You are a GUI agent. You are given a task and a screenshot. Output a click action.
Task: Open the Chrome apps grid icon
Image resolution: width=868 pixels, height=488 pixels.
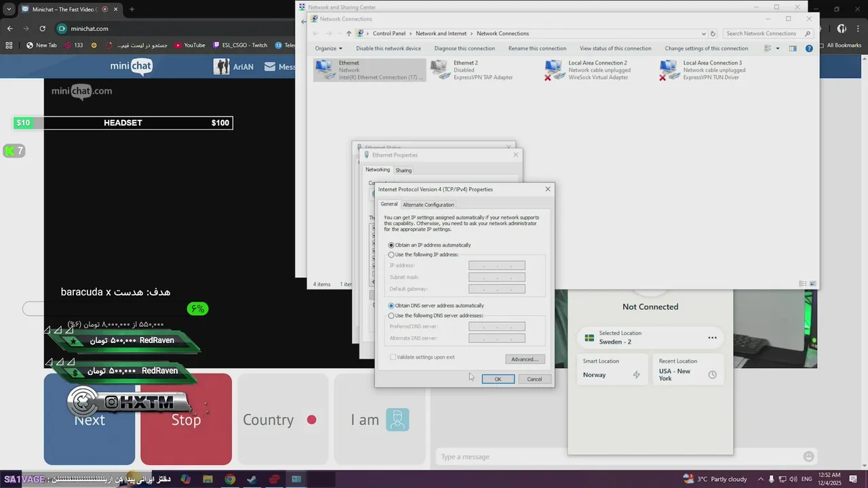[x=9, y=45]
